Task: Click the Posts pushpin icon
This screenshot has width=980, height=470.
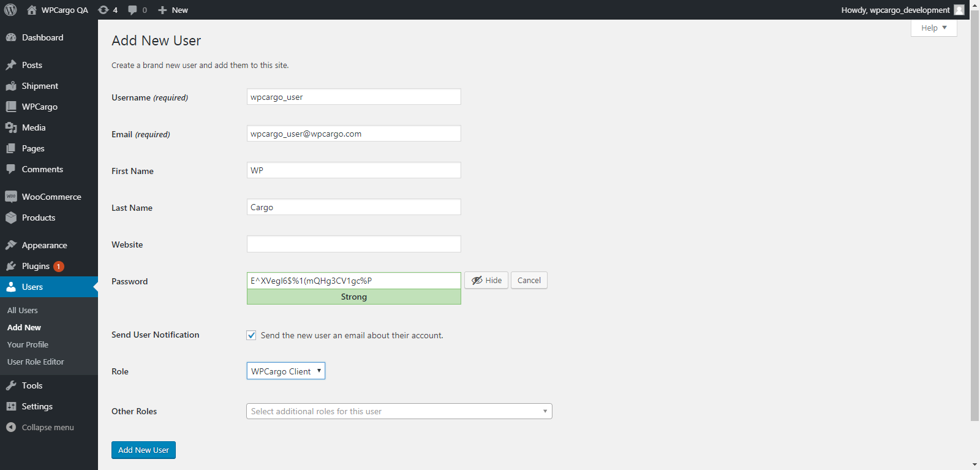Action: (11, 65)
